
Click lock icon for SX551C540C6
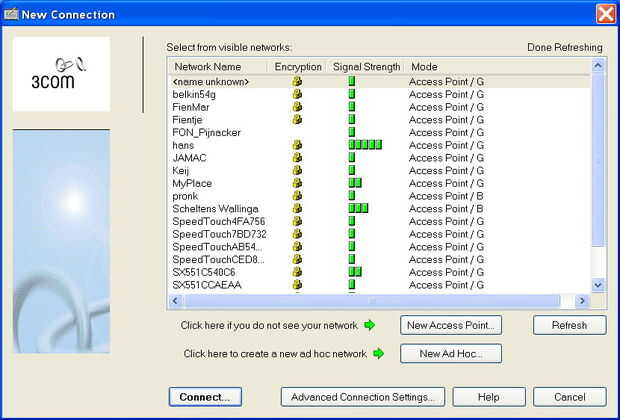tap(297, 272)
